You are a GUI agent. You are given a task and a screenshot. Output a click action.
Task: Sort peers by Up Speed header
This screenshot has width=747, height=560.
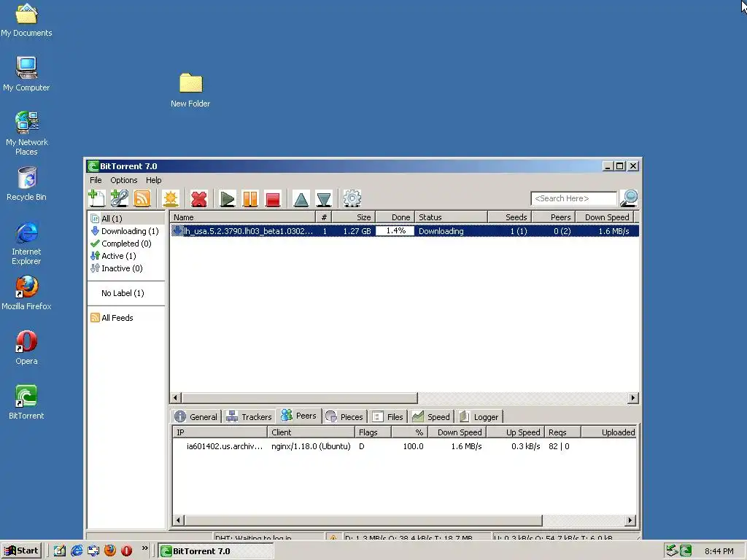(515, 432)
